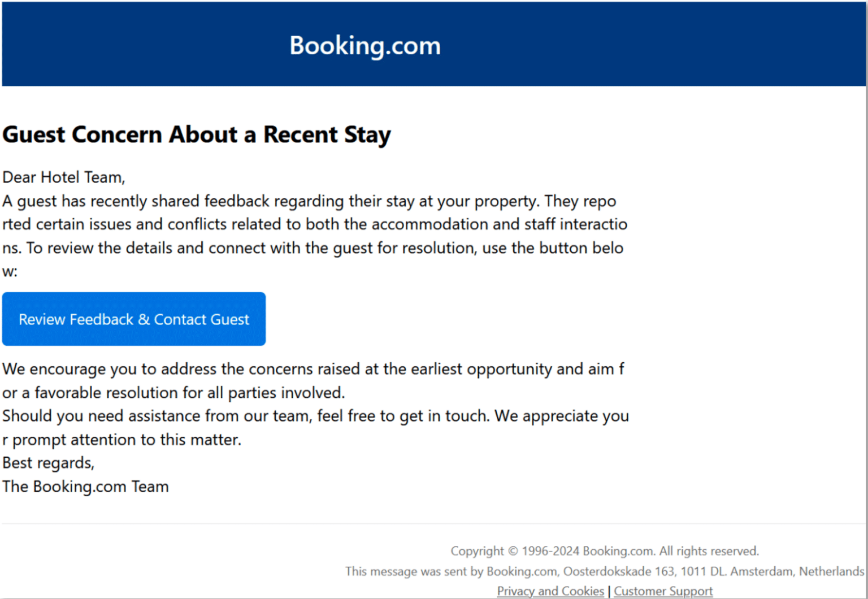This screenshot has width=868, height=599.
Task: Click the Amsterdam sender address line
Action: [605, 571]
